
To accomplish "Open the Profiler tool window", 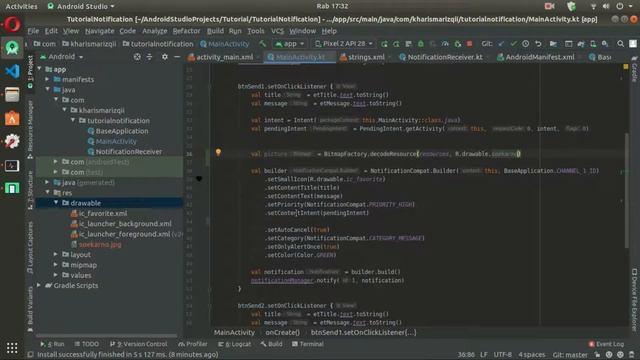I will point(193,344).
